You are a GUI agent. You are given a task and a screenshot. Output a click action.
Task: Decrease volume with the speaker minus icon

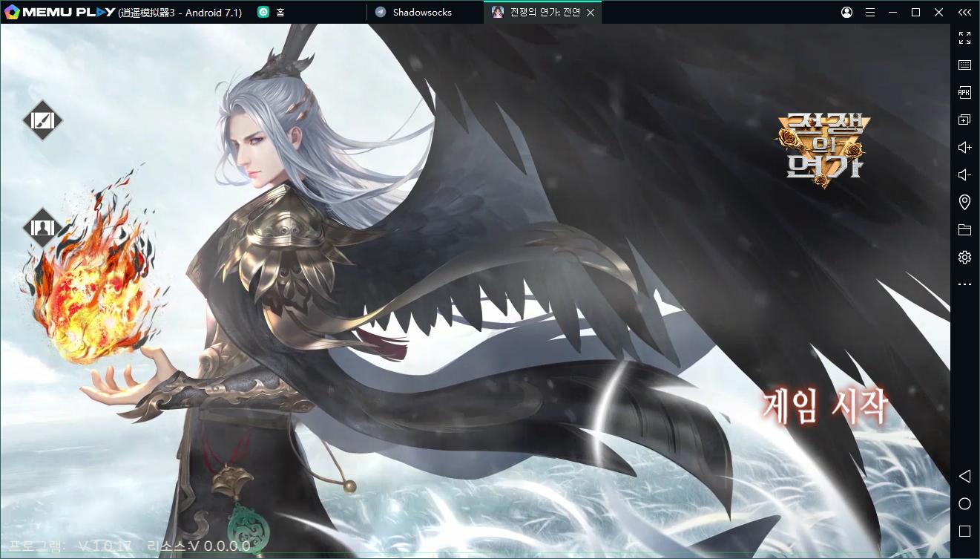coord(964,174)
